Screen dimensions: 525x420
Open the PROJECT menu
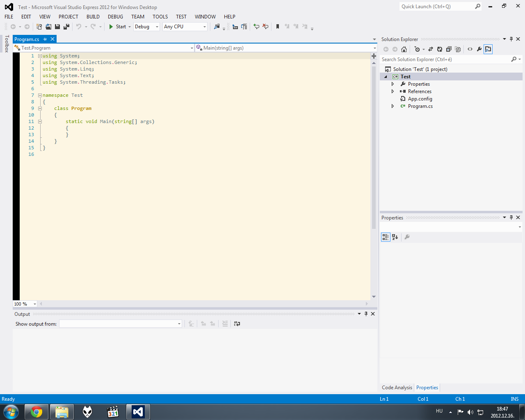[x=68, y=17]
